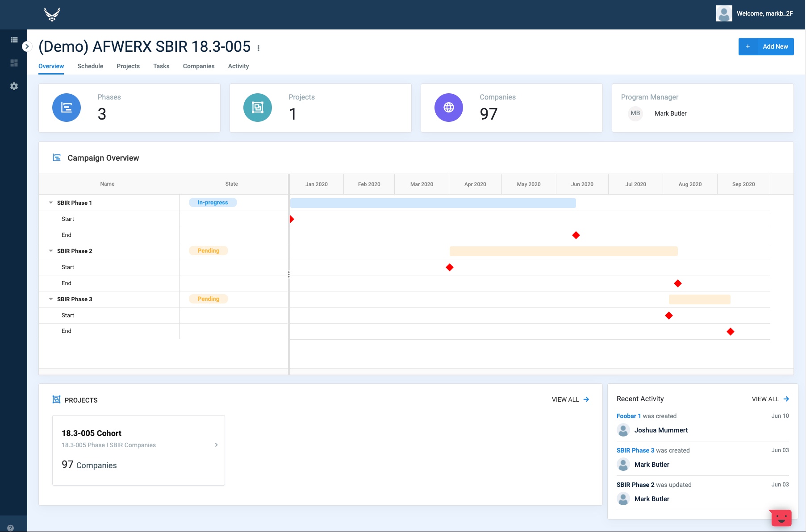Open the Foobar 1 activity link

click(628, 416)
